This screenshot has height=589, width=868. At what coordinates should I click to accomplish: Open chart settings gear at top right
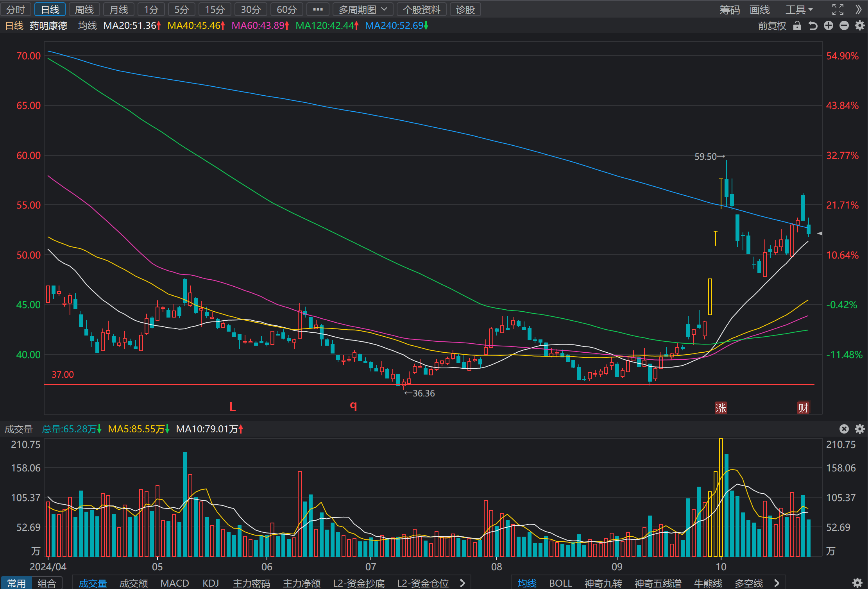tap(859, 26)
